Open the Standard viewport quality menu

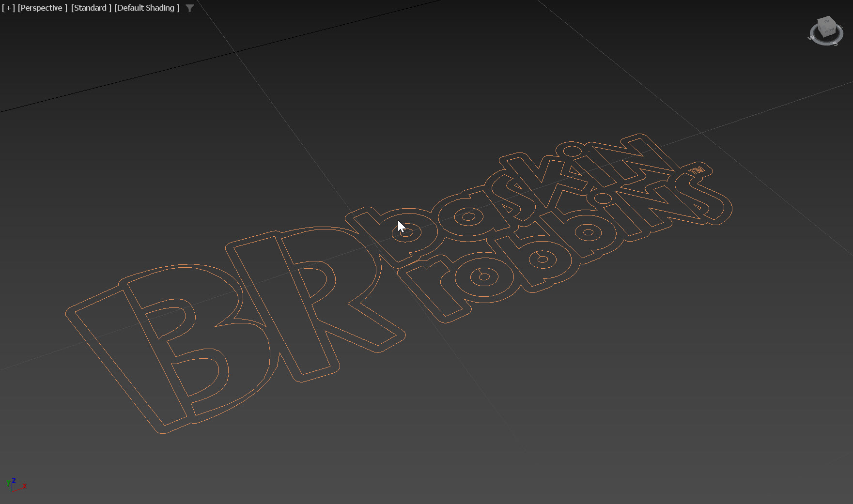coord(91,8)
